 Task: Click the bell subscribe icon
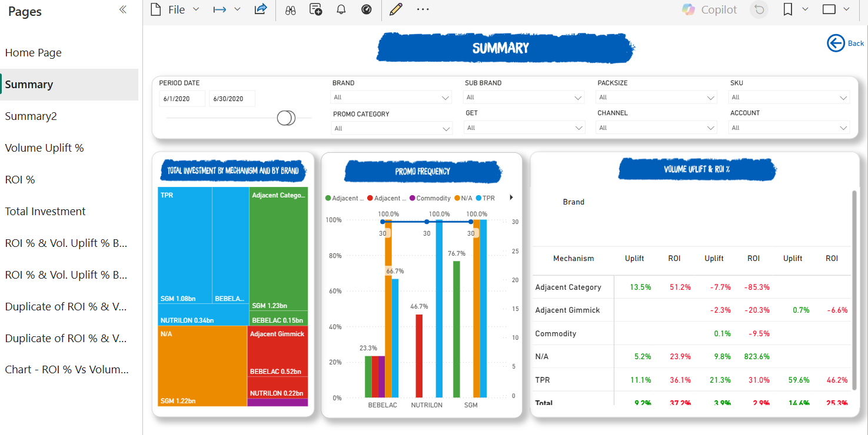(x=341, y=9)
